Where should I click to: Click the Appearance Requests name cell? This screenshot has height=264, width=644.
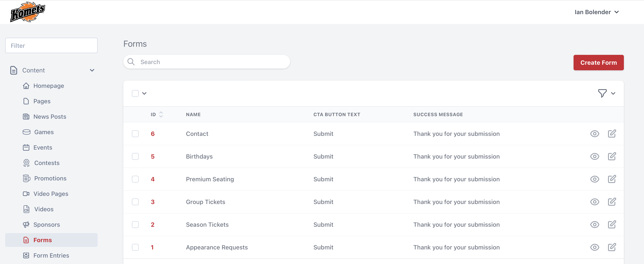(x=217, y=247)
